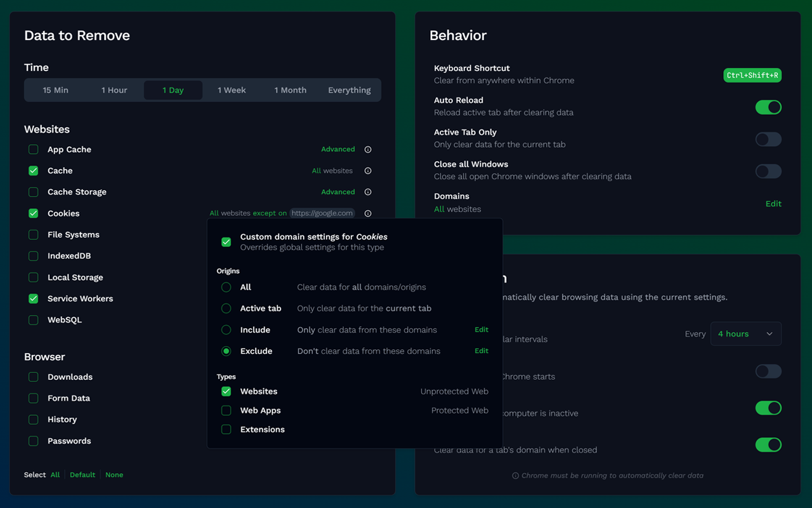812x508 pixels.
Task: Check the WebSQL checkbox
Action: coord(34,320)
